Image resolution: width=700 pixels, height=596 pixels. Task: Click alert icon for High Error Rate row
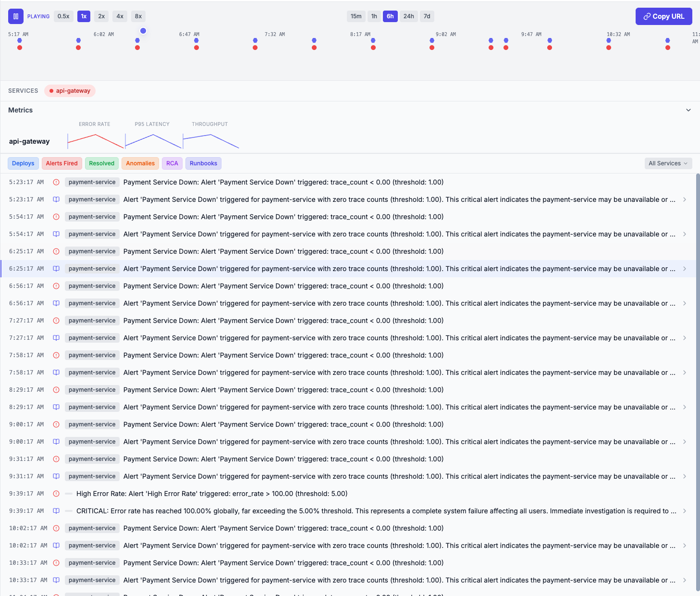point(56,494)
